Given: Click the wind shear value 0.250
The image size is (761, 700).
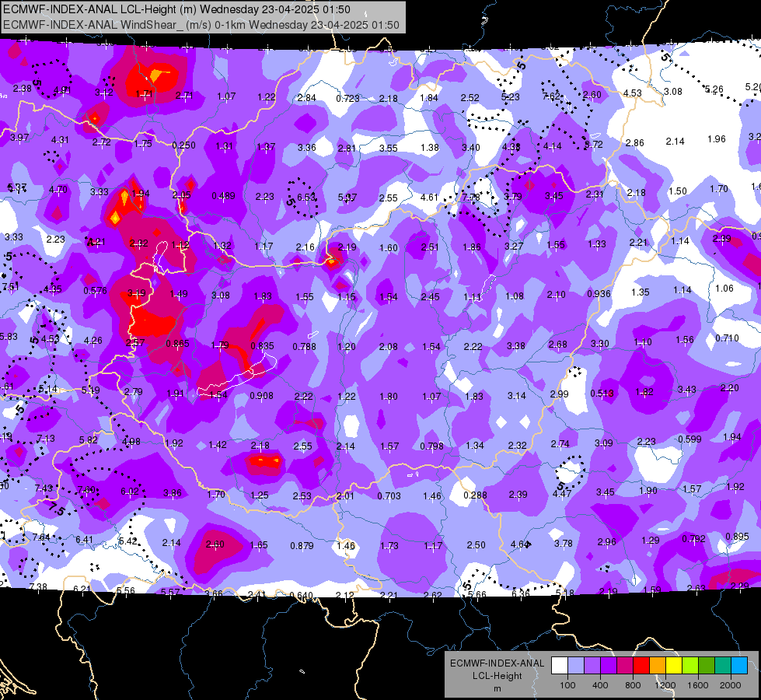Looking at the screenshot, I should tap(184, 145).
